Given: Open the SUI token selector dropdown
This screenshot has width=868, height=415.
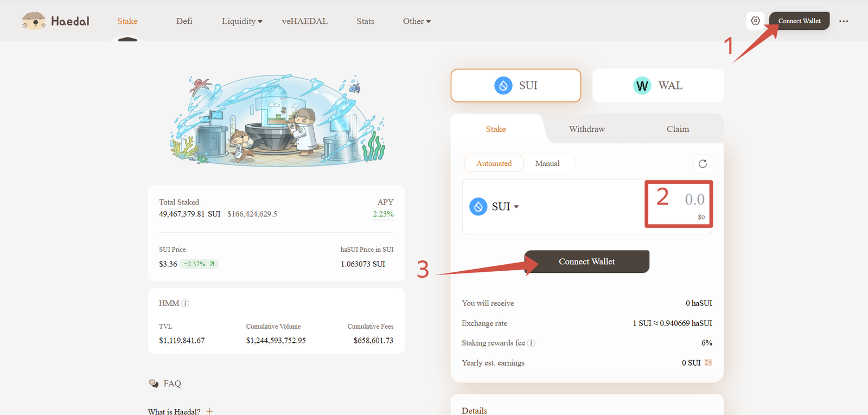Looking at the screenshot, I should pos(494,207).
